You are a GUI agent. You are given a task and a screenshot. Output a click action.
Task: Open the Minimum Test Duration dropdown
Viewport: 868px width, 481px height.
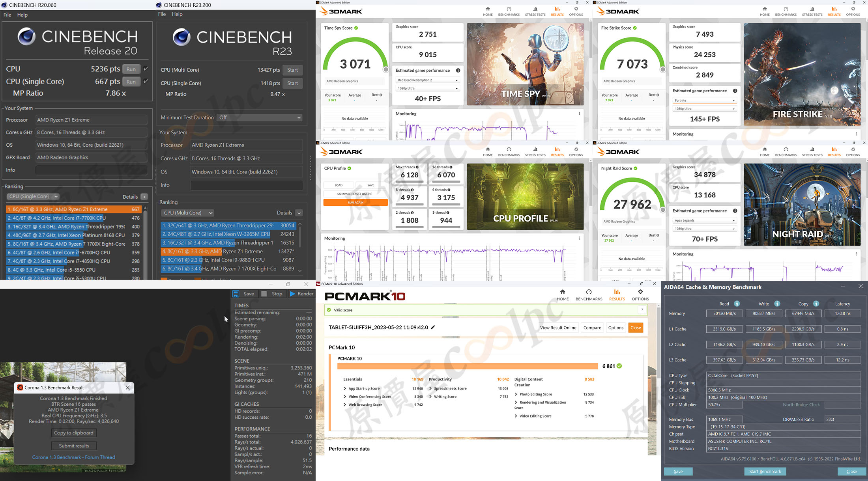tap(260, 117)
